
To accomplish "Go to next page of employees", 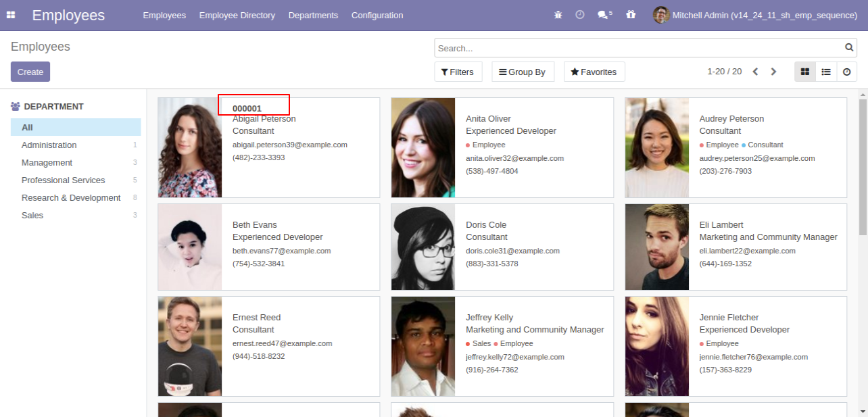I will (774, 72).
